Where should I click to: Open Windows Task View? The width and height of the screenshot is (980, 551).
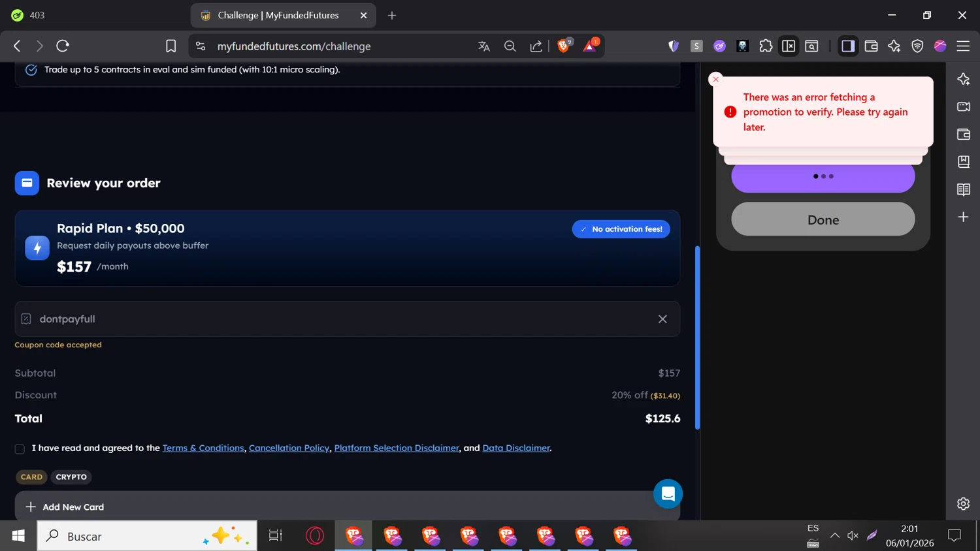[x=276, y=536]
